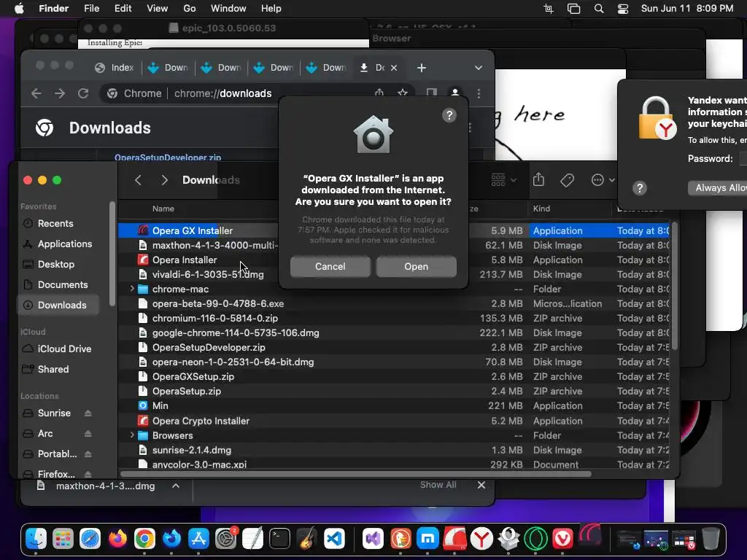The width and height of the screenshot is (747, 560).
Task: Go forward in Finder Downloads window
Action: click(164, 180)
